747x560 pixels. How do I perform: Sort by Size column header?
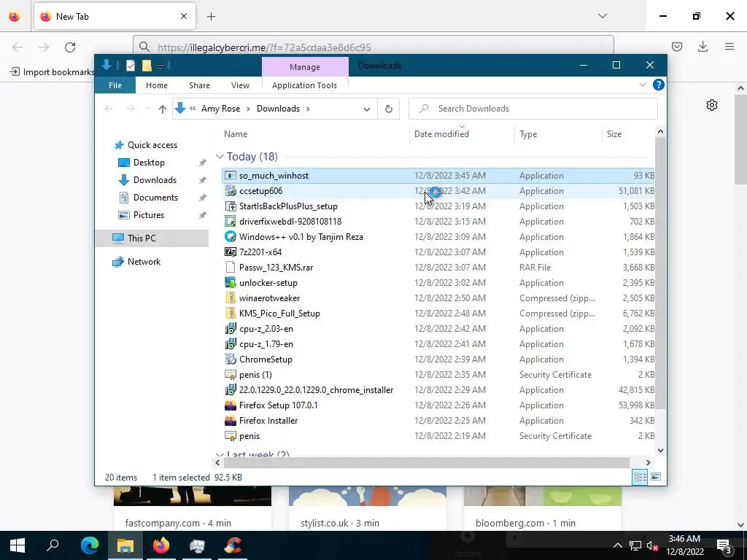[x=614, y=134]
